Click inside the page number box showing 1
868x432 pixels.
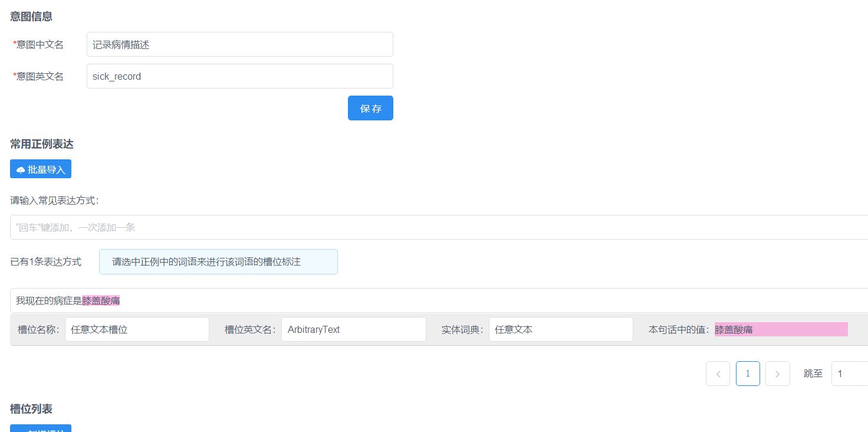(x=748, y=373)
